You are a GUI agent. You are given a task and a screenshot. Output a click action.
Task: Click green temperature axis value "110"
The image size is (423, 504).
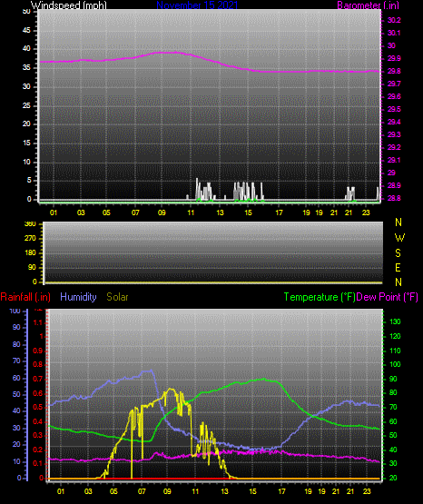(x=395, y=351)
